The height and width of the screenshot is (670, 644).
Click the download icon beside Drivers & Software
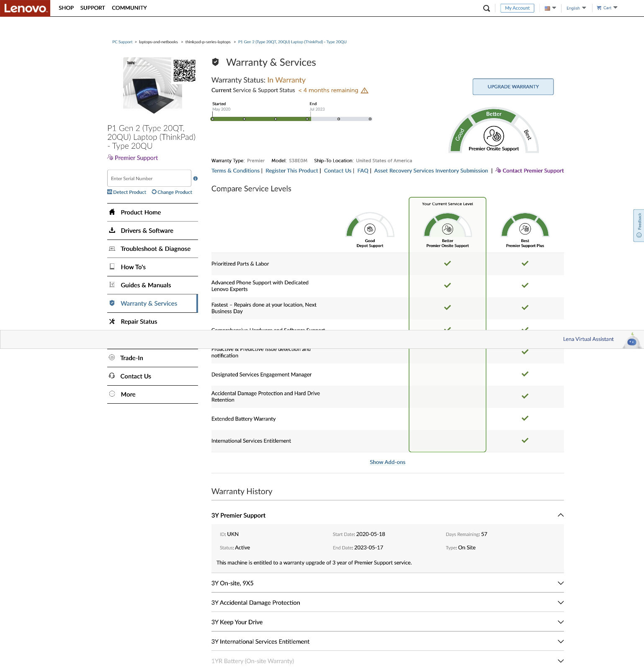point(112,230)
